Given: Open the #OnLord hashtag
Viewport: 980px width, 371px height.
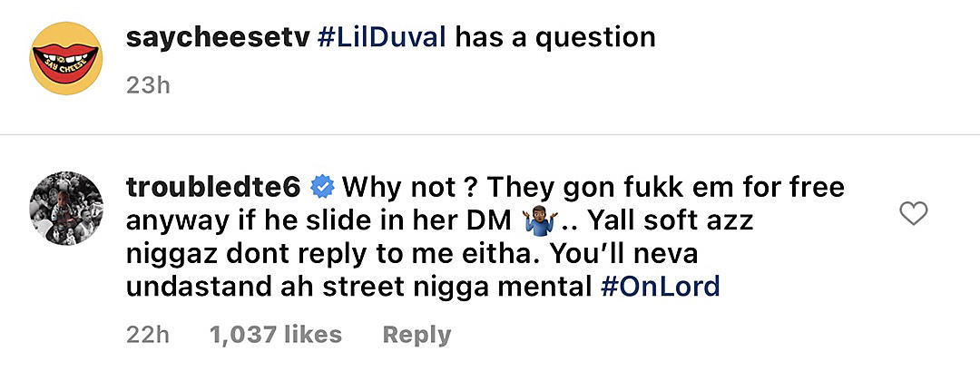Looking at the screenshot, I should (660, 288).
